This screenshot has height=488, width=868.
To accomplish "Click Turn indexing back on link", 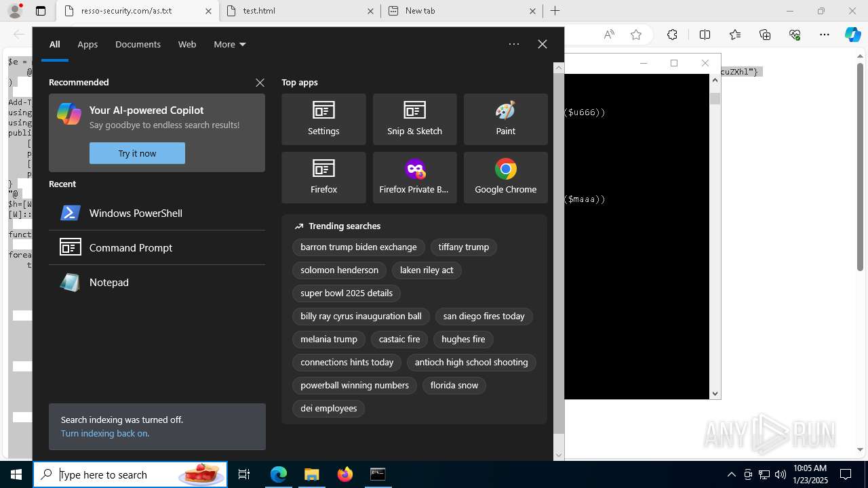I will pos(105,433).
